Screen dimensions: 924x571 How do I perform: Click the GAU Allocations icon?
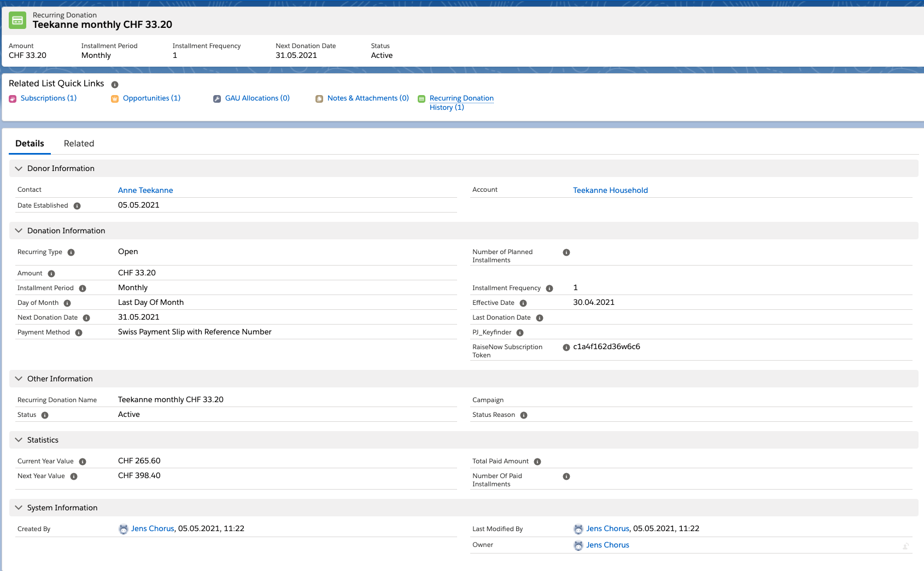[217, 99]
